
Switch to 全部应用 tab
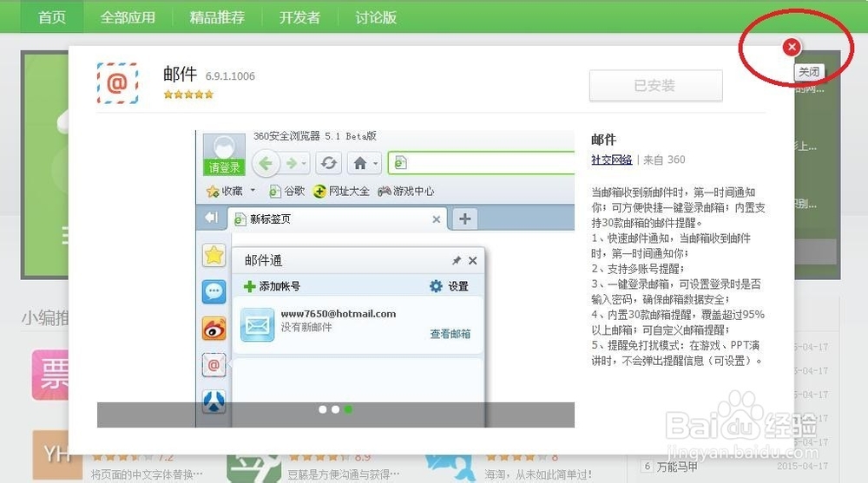click(x=128, y=17)
